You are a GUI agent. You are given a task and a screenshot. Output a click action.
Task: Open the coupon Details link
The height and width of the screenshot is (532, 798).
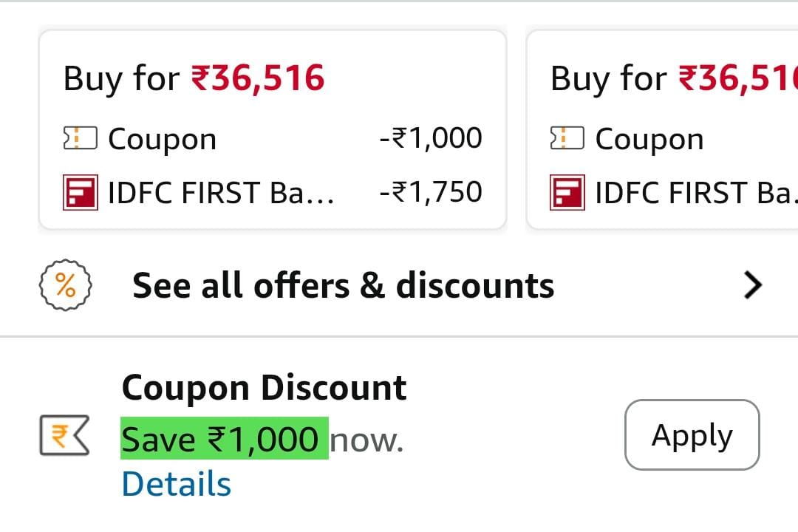coord(176,484)
